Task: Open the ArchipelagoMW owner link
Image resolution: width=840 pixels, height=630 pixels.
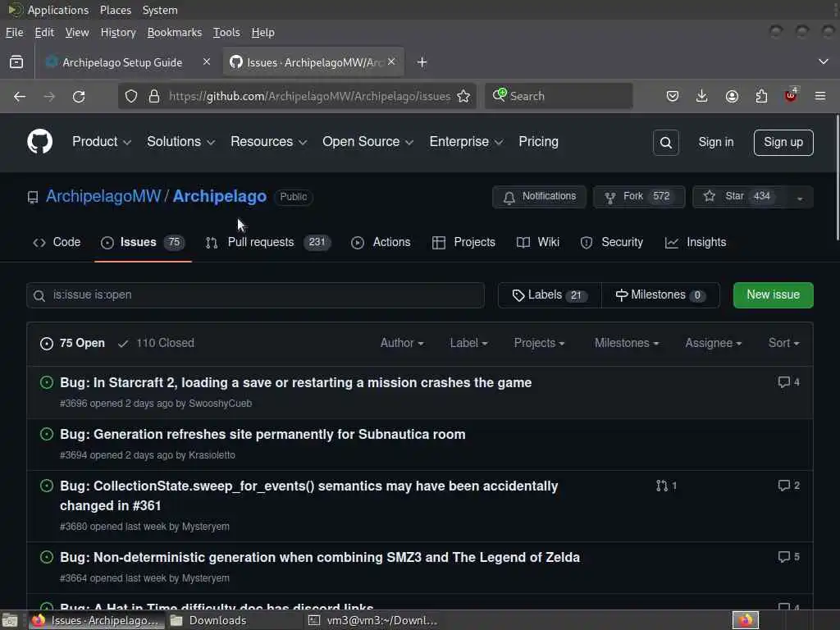Action: click(103, 196)
